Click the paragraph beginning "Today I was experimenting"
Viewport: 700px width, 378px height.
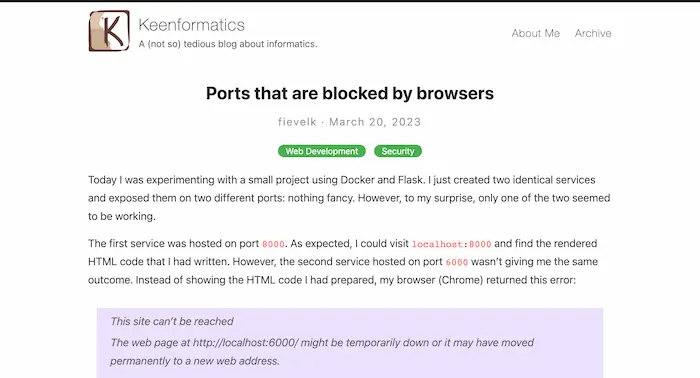click(349, 198)
